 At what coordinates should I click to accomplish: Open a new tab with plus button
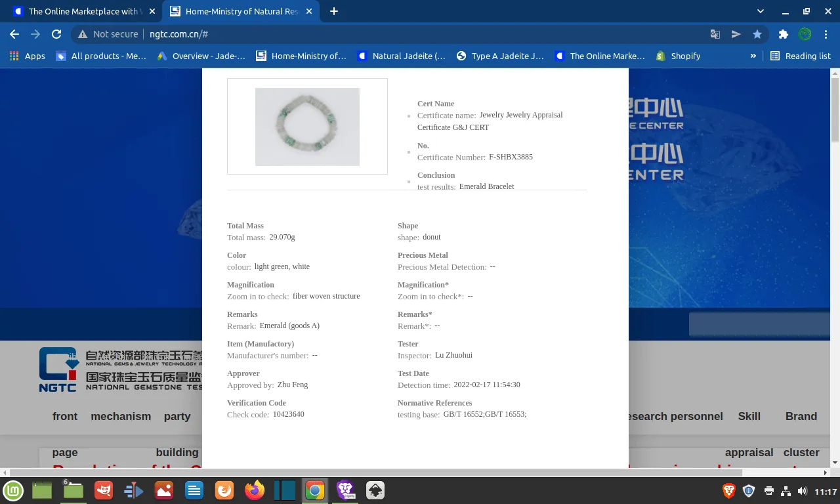334,11
